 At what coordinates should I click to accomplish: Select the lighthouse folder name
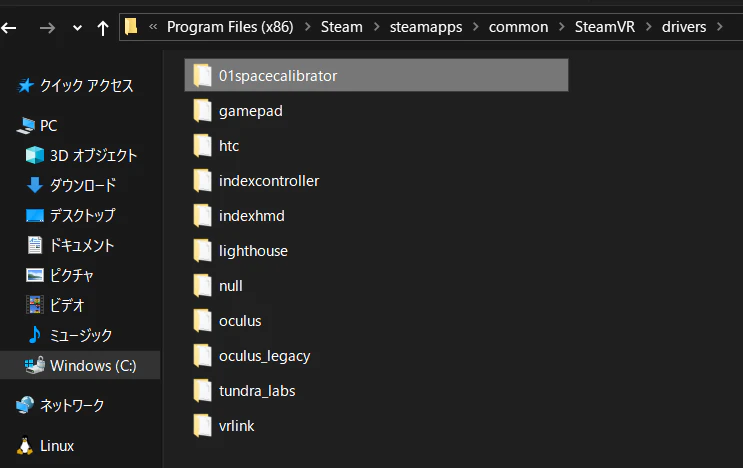pyautogui.click(x=253, y=251)
